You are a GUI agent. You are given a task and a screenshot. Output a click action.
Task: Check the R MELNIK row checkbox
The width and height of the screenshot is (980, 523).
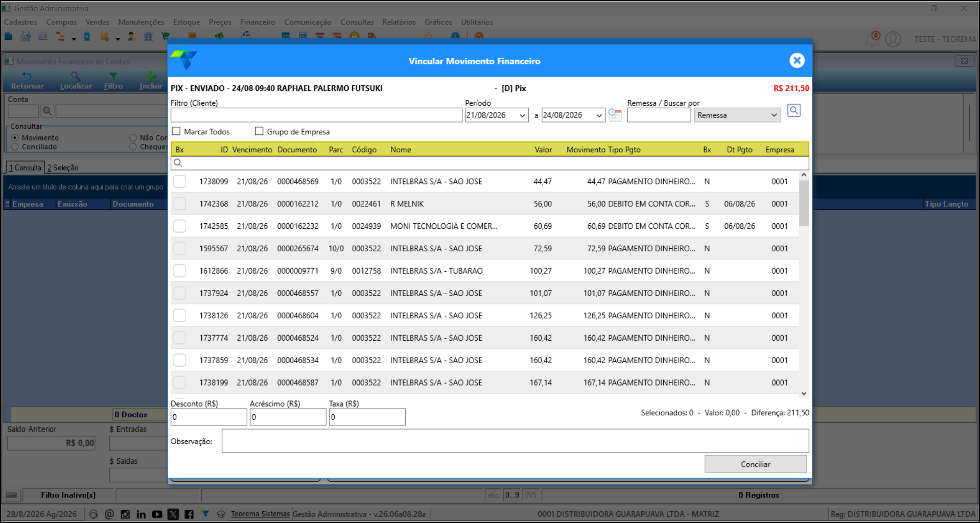[179, 204]
